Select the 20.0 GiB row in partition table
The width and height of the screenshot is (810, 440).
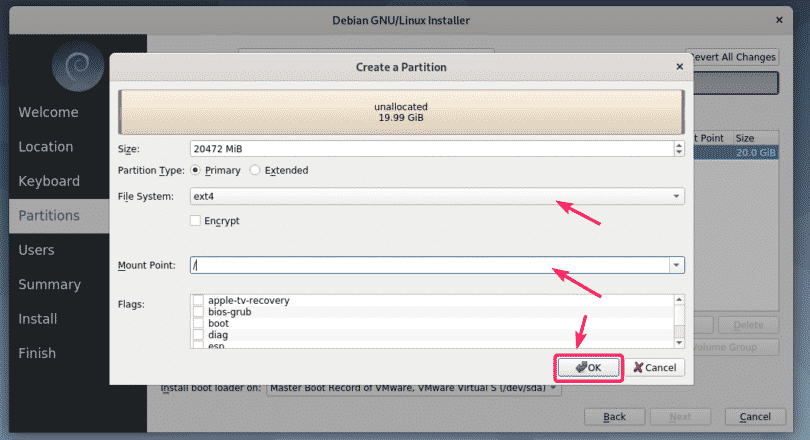point(736,153)
